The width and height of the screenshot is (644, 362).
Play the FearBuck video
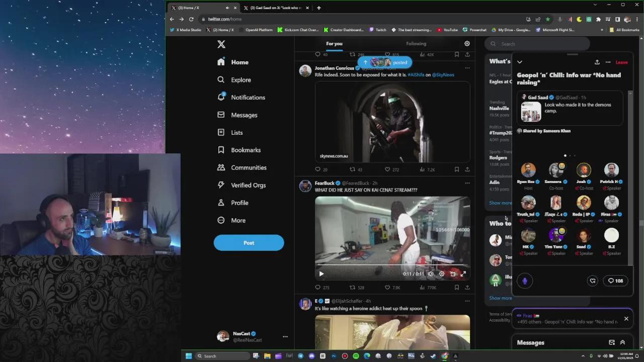pos(321,274)
